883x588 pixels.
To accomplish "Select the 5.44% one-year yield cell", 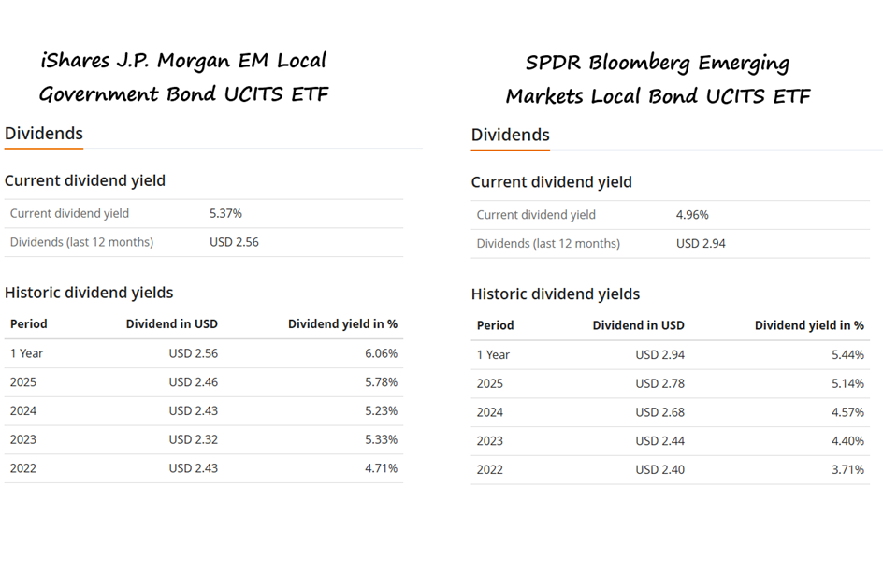I will point(847,354).
